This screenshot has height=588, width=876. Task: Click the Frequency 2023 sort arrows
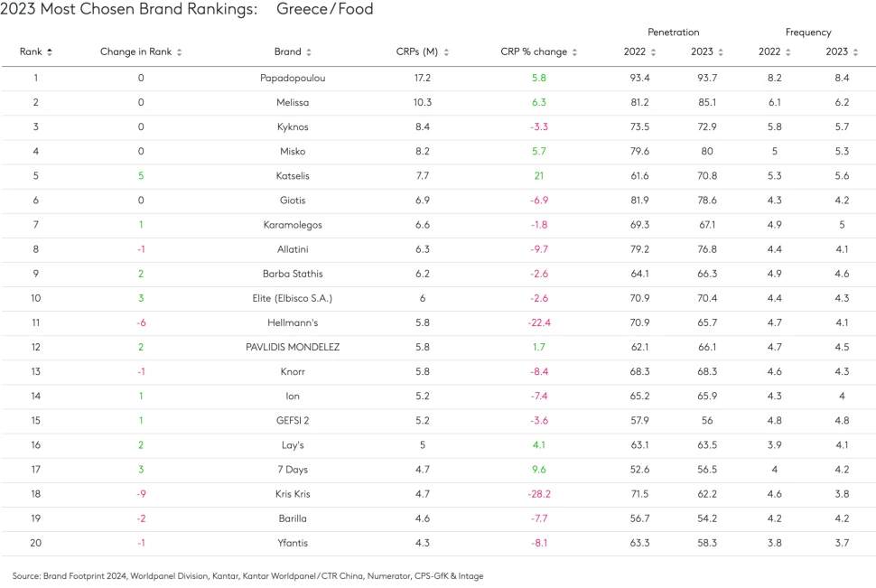coord(854,52)
